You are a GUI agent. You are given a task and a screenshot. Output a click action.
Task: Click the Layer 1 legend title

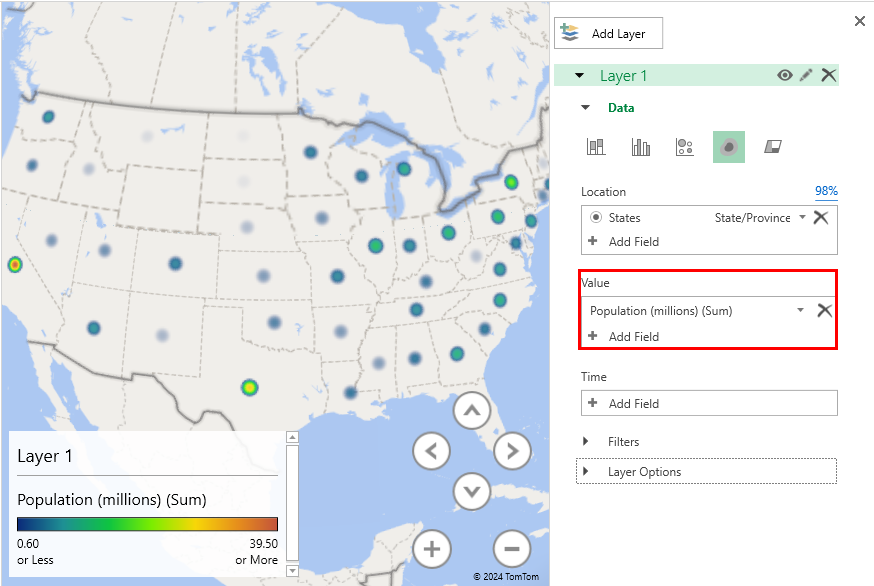(45, 456)
